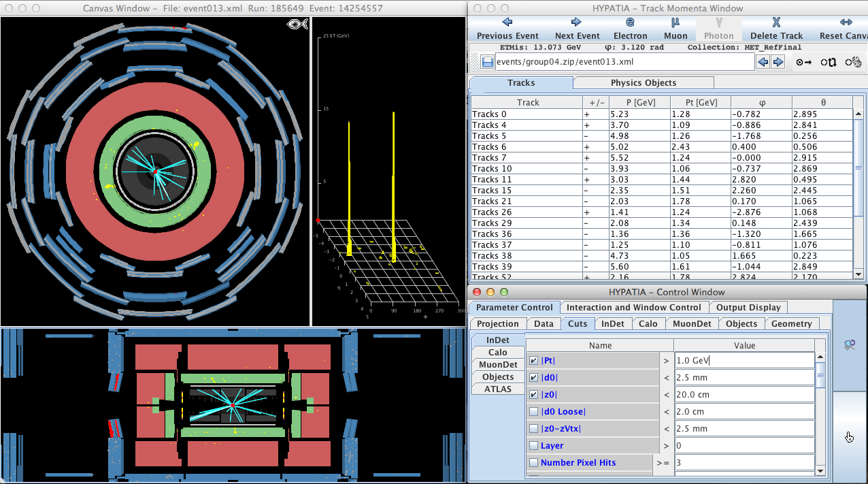The height and width of the screenshot is (484, 868).
Task: Enable the Number Pixel Hits checkbox
Action: click(x=534, y=463)
